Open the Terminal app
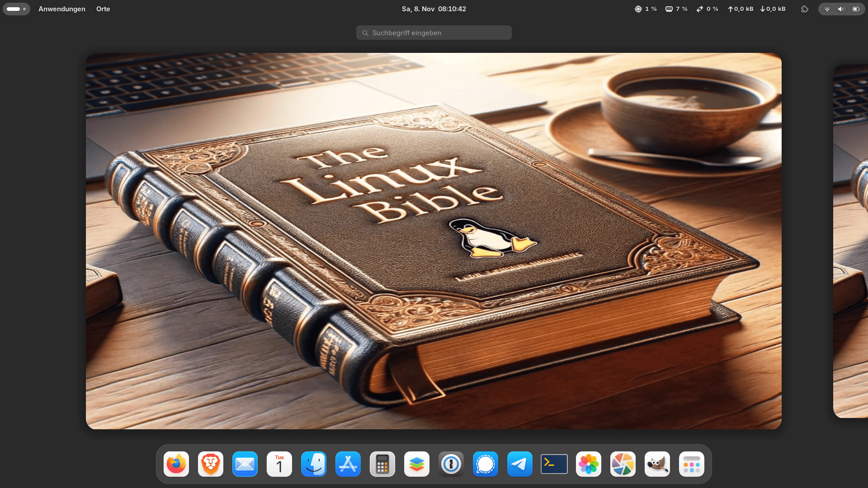868x488 pixels. 554,464
